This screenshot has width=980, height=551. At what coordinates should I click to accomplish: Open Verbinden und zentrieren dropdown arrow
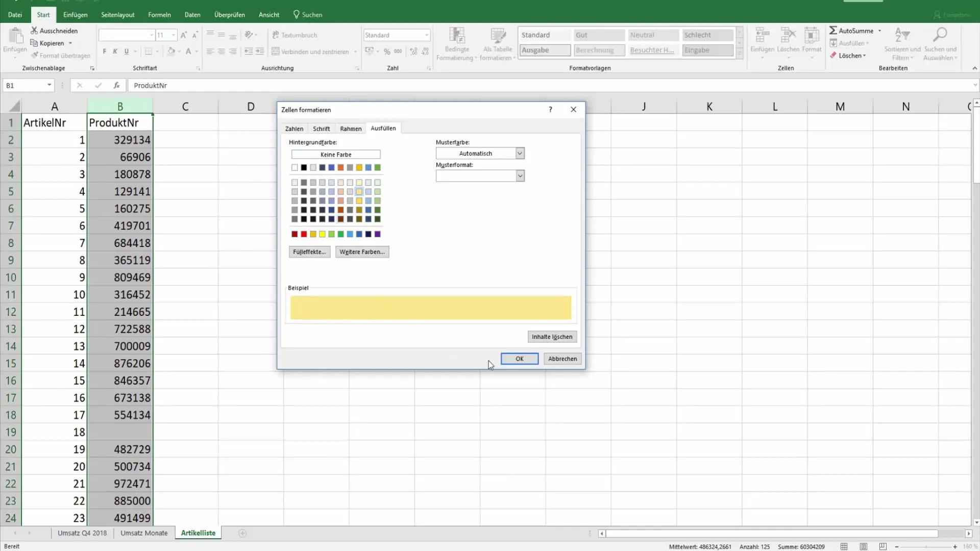[355, 52]
